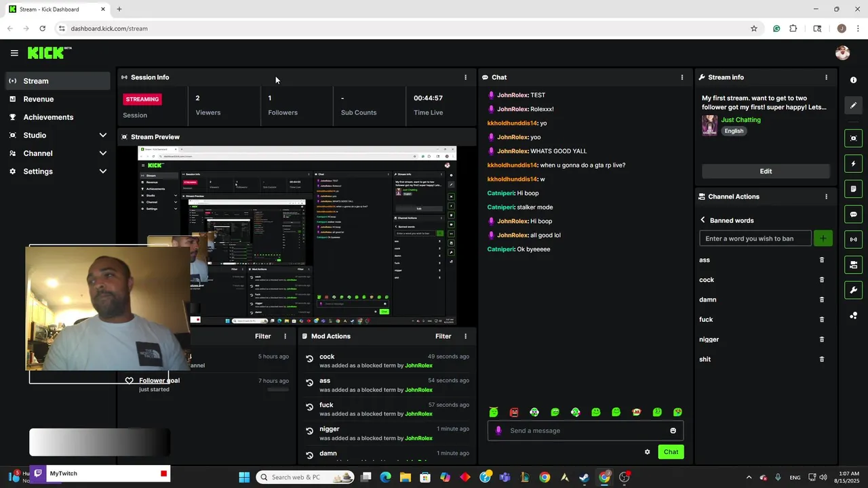The height and width of the screenshot is (488, 868).
Task: Undo the 'fuck' blocked term mod action
Action: [310, 407]
